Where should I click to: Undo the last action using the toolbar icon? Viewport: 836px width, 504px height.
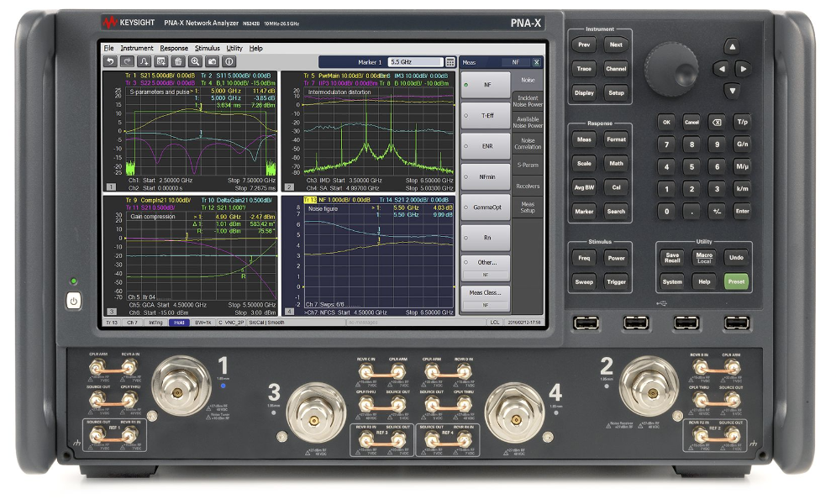pyautogui.click(x=112, y=61)
